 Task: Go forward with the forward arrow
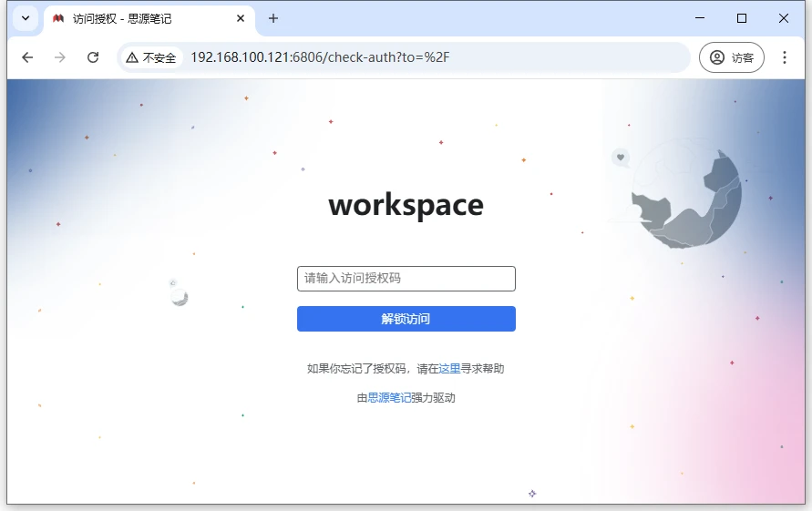60,57
